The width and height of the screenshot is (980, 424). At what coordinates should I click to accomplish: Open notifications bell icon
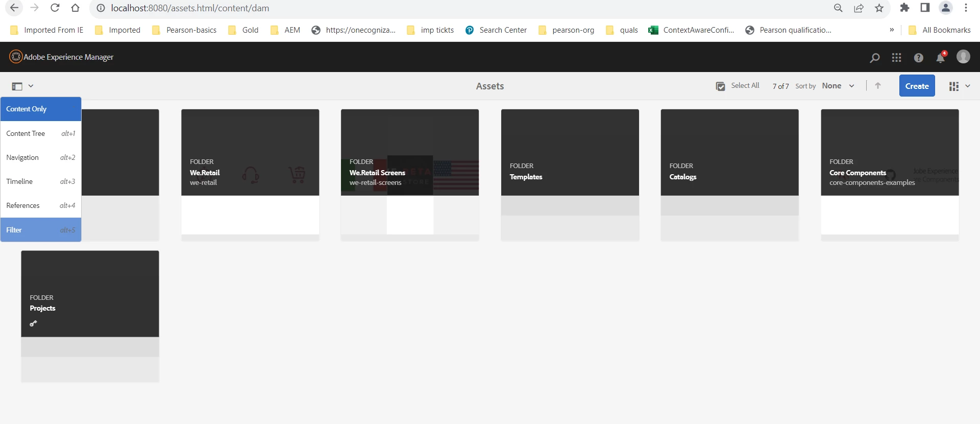pos(941,57)
